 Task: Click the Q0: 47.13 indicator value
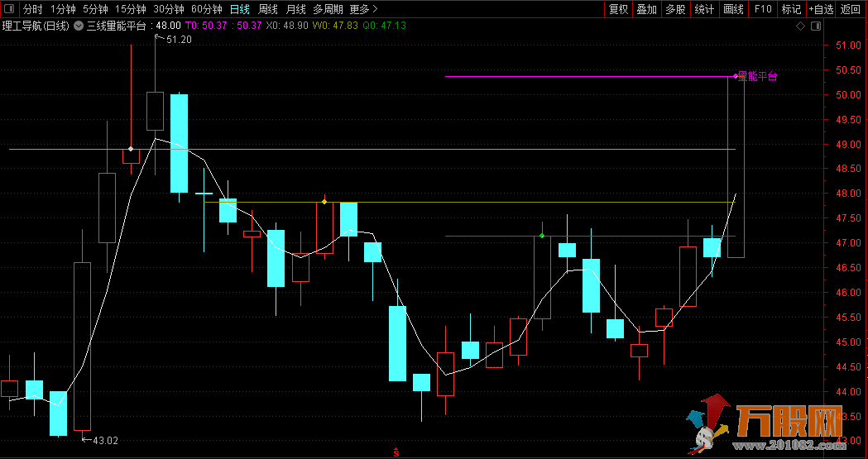click(384, 26)
